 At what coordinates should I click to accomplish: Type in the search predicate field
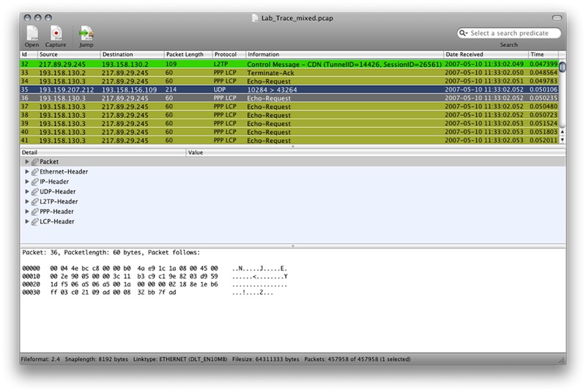pos(513,34)
